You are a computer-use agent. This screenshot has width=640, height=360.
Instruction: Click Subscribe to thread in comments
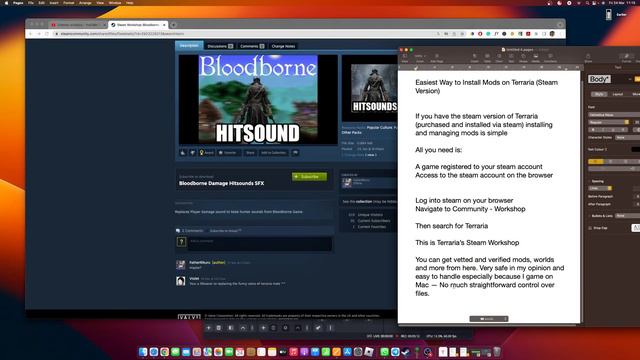pyautogui.click(x=225, y=231)
